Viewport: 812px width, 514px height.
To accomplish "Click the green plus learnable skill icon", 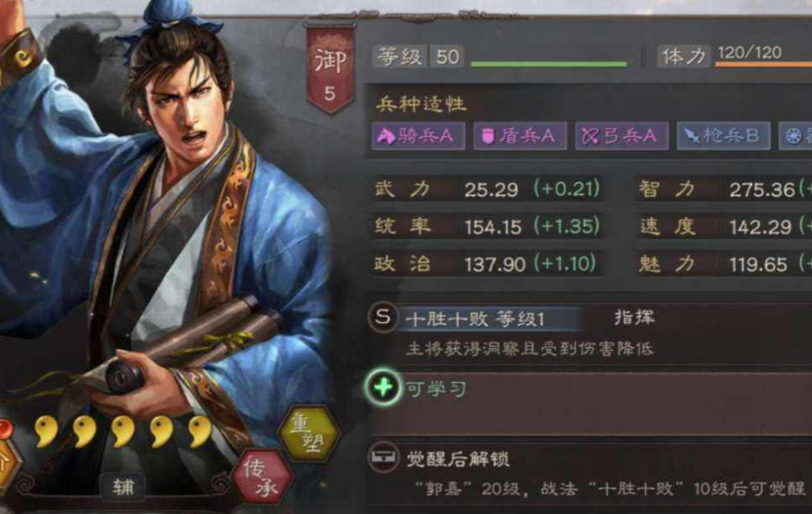I will [x=383, y=387].
